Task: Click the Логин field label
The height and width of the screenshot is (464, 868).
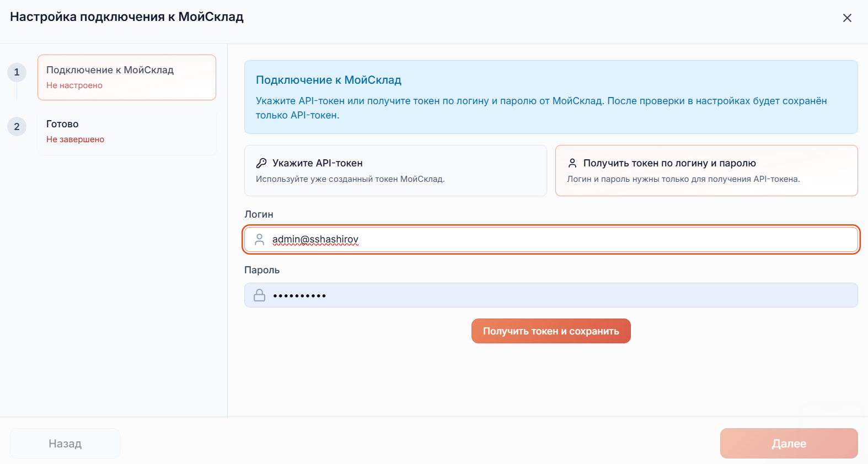Action: point(259,214)
